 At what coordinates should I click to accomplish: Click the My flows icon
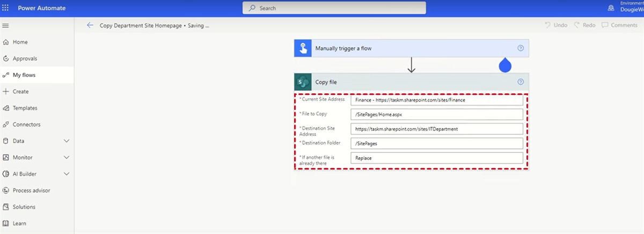tap(6, 75)
